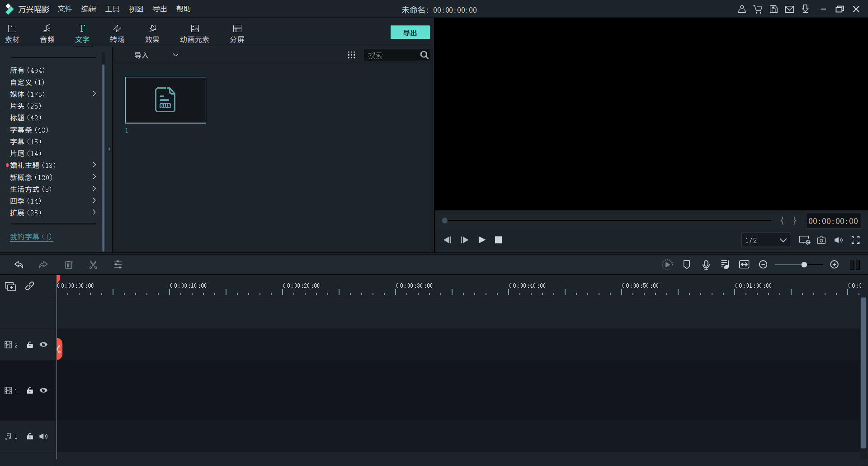The height and width of the screenshot is (466, 868).
Task: Click the timeline zoom slider handle
Action: (x=804, y=265)
